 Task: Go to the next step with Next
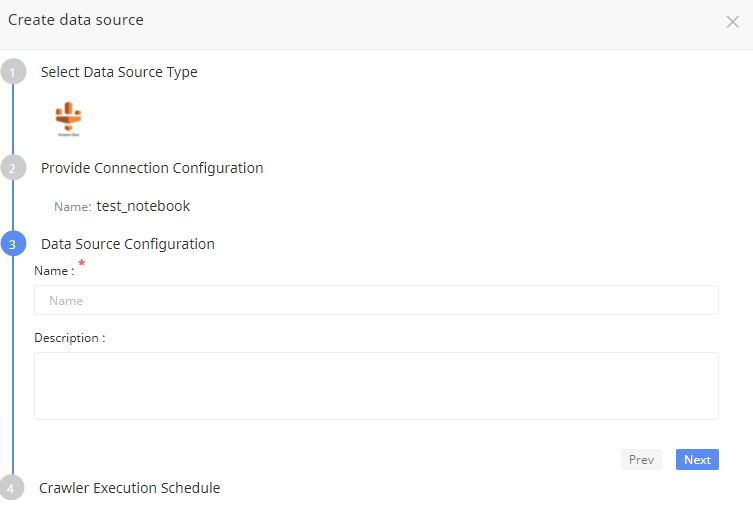(x=697, y=460)
